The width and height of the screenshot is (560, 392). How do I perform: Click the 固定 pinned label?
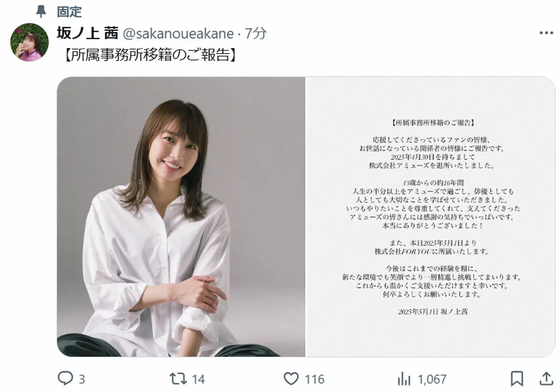tap(69, 11)
